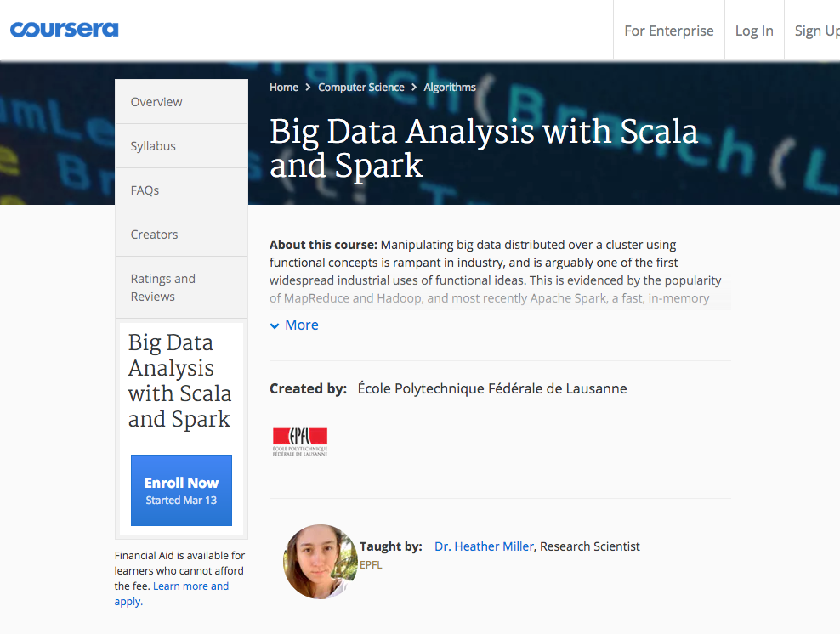Click the EPFL institution logo

pos(299,442)
